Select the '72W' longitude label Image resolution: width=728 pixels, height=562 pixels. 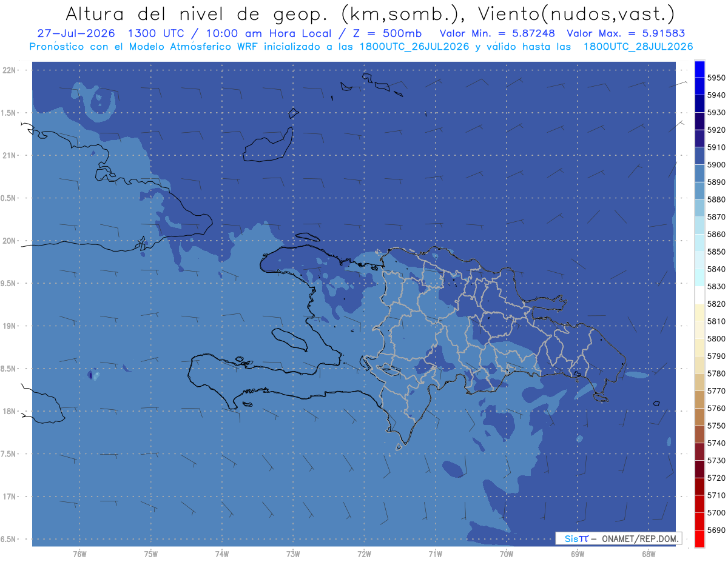[364, 554]
